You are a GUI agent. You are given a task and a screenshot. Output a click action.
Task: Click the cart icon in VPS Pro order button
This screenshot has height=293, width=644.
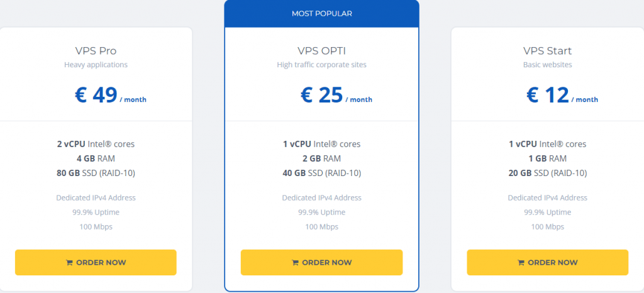69,263
